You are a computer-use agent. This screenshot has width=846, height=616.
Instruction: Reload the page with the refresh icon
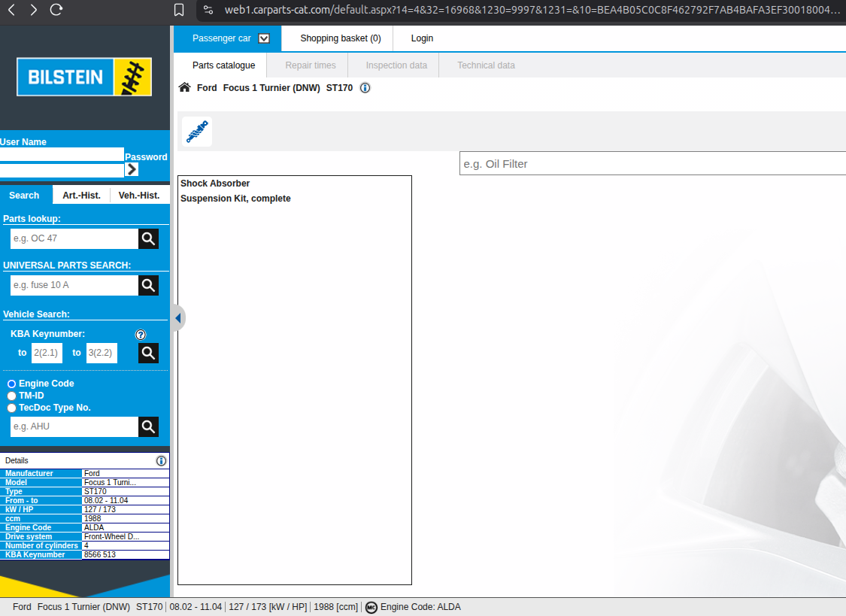pyautogui.click(x=56, y=10)
